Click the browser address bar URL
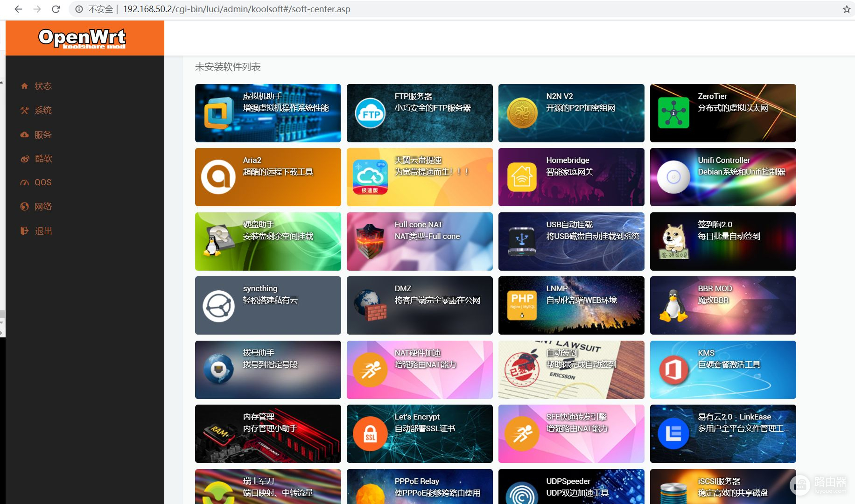The width and height of the screenshot is (855, 504). tap(237, 9)
